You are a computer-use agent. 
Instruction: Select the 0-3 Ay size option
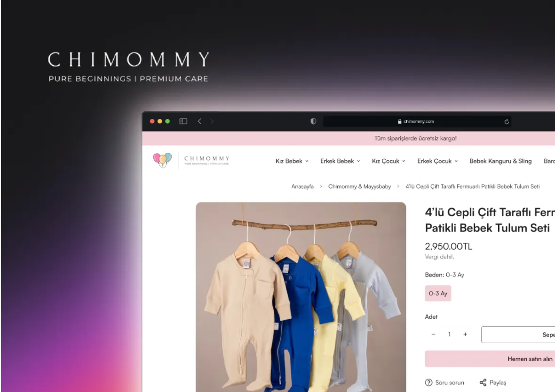pos(438,293)
